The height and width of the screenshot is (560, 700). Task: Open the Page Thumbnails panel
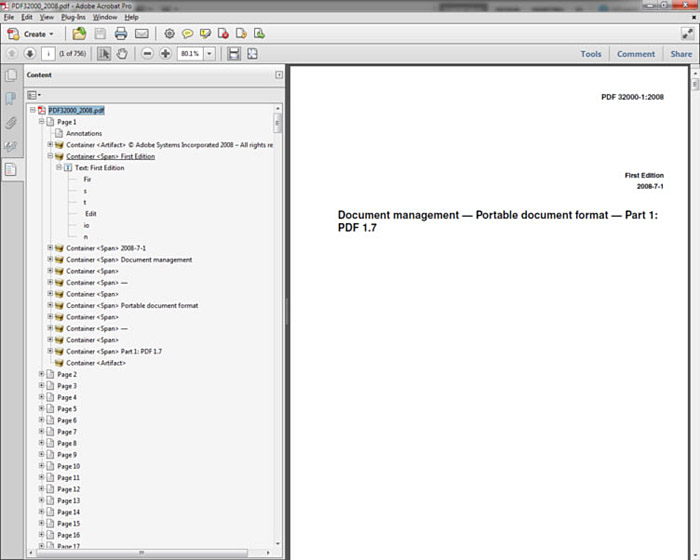(11, 76)
